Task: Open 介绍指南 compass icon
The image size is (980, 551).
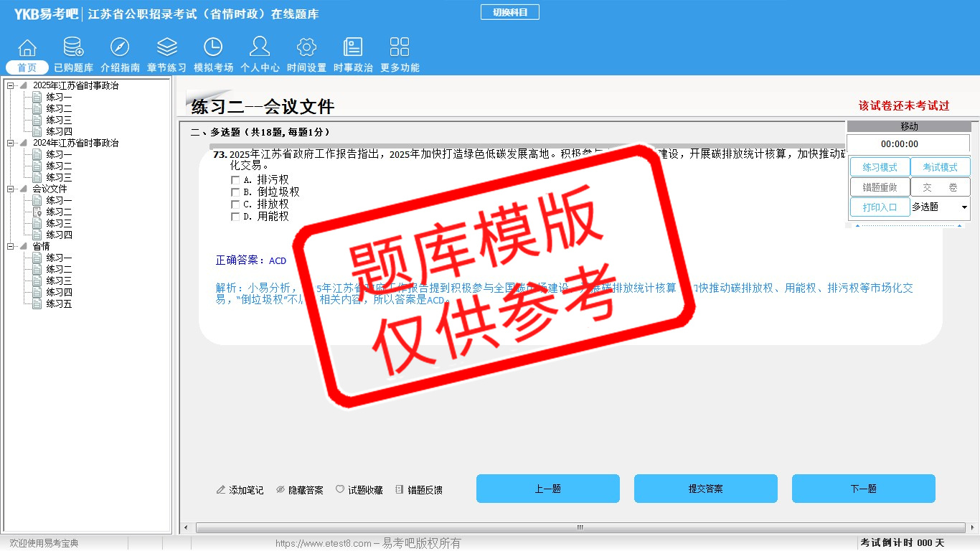Action: 120,47
